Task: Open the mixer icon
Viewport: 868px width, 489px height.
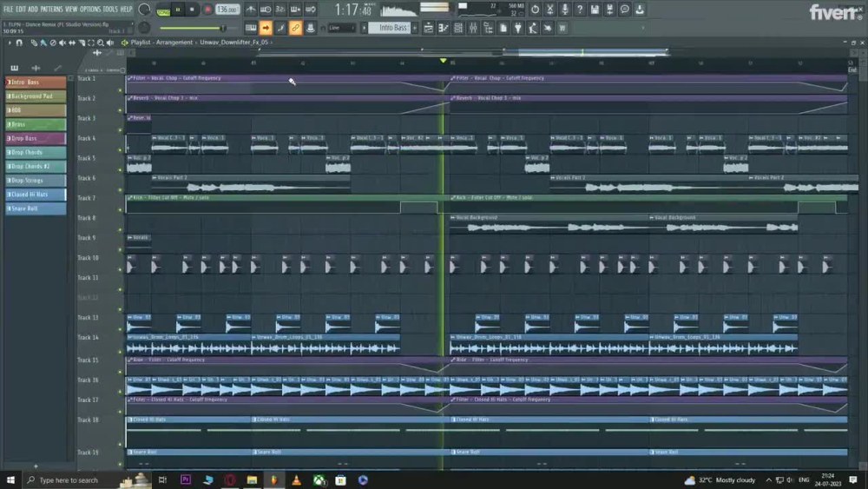Action: 473,28
